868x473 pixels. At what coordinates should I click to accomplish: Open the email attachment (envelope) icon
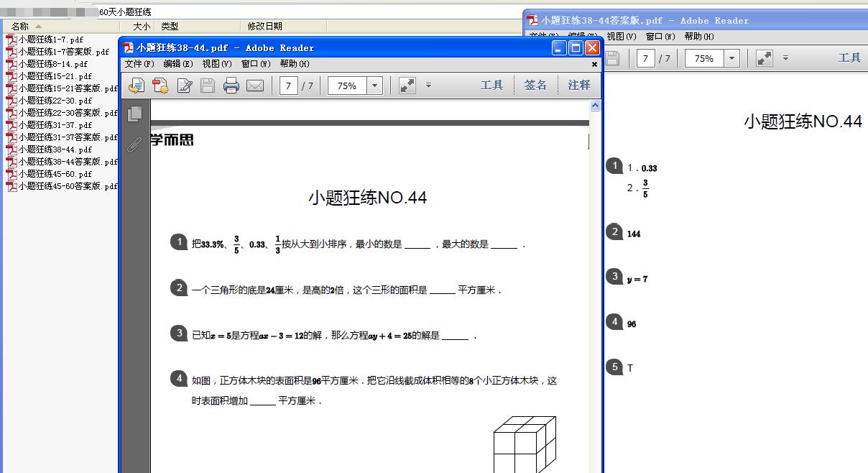tap(254, 86)
